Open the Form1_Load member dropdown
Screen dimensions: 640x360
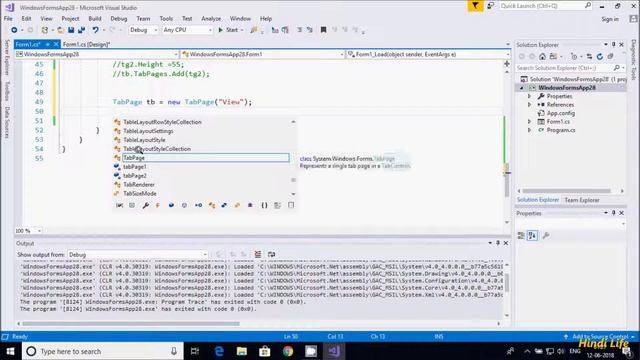click(x=428, y=54)
